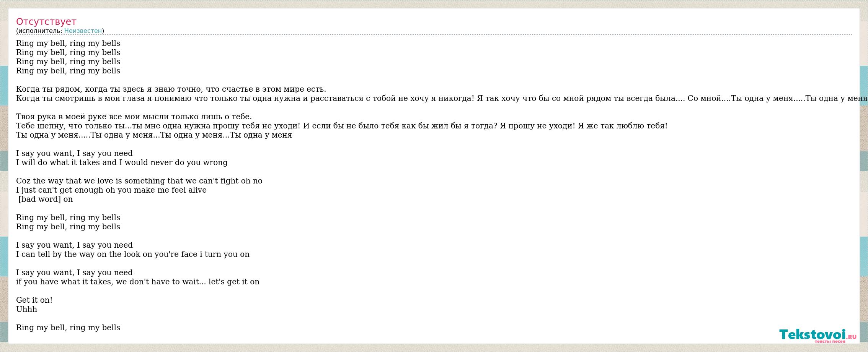Click the [bad word] on line
The image size is (868, 352).
point(46,199)
